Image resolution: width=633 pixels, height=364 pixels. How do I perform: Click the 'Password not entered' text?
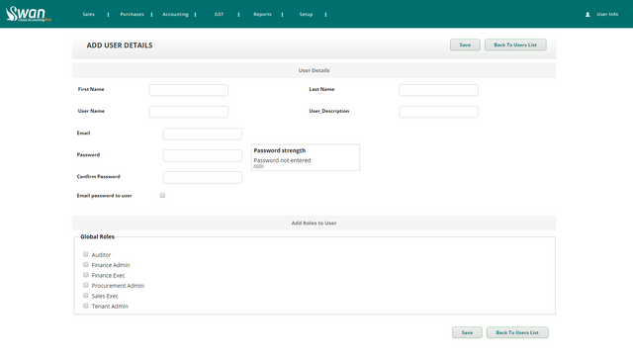coord(282,160)
